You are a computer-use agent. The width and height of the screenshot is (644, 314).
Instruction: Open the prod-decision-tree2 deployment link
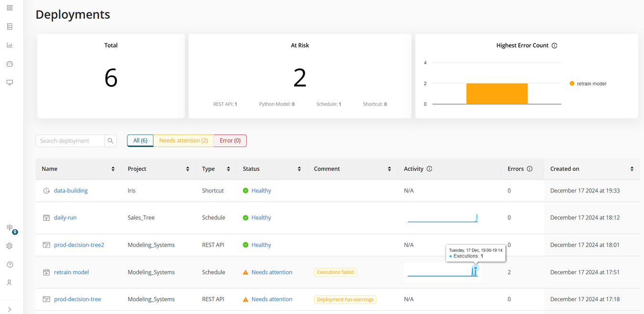click(x=79, y=245)
